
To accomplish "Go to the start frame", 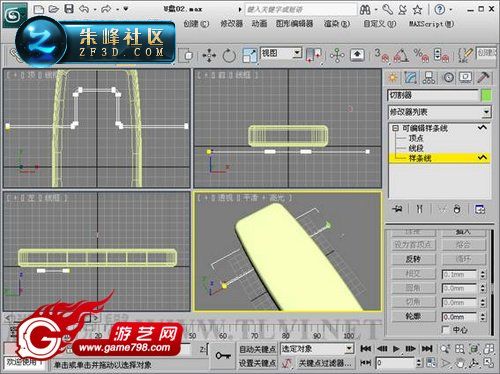I will coord(366,349).
